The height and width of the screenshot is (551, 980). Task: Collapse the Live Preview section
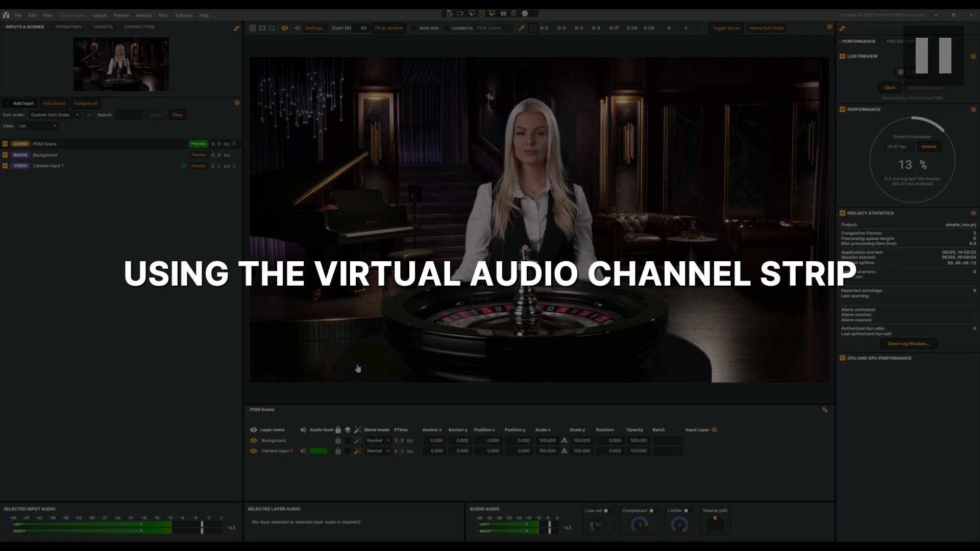[x=842, y=56]
